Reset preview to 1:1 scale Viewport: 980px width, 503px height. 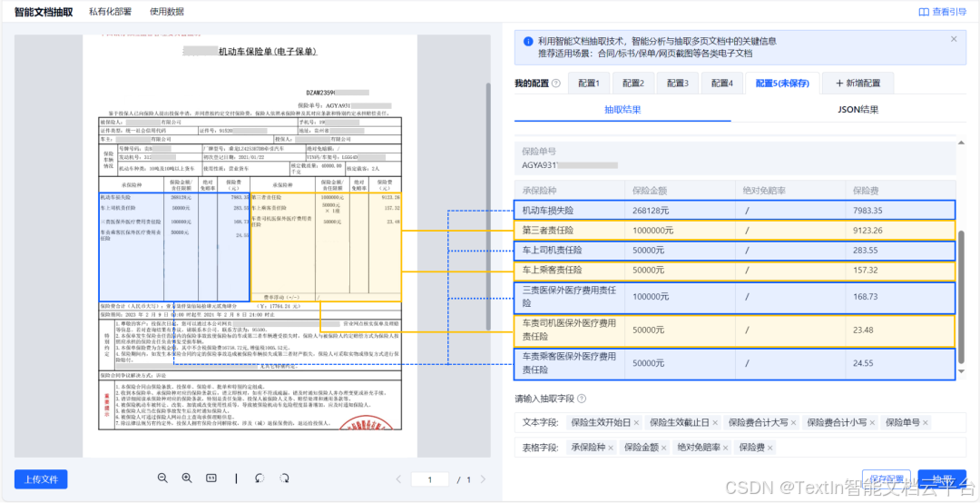coord(211,478)
